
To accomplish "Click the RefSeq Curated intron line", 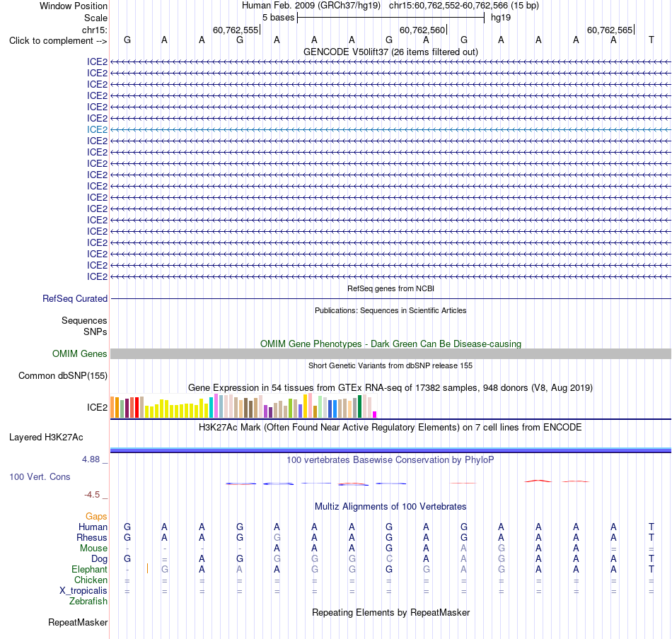I will click(390, 298).
